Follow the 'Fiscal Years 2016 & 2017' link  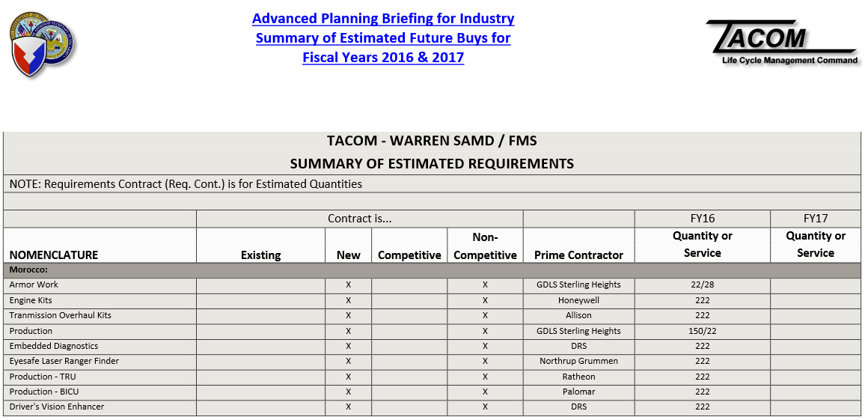[383, 58]
